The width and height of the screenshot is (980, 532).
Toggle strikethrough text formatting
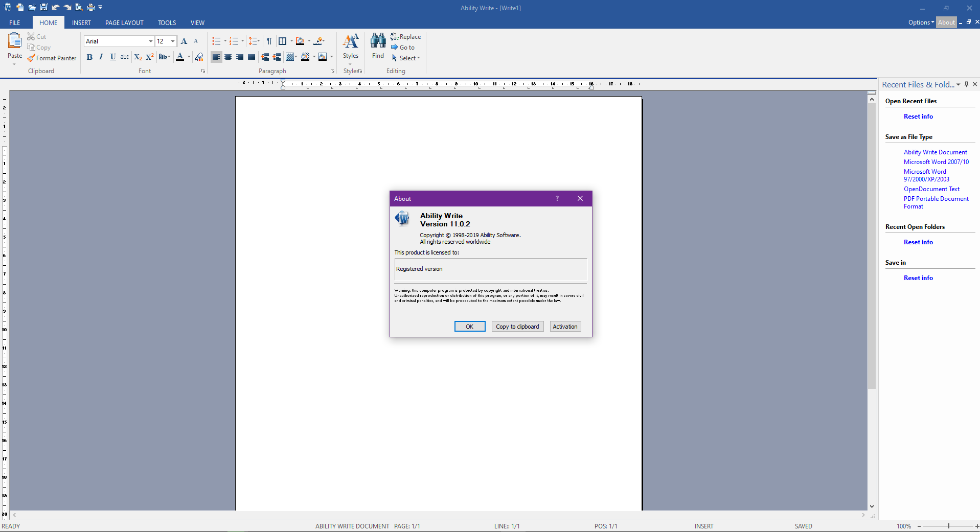(125, 57)
